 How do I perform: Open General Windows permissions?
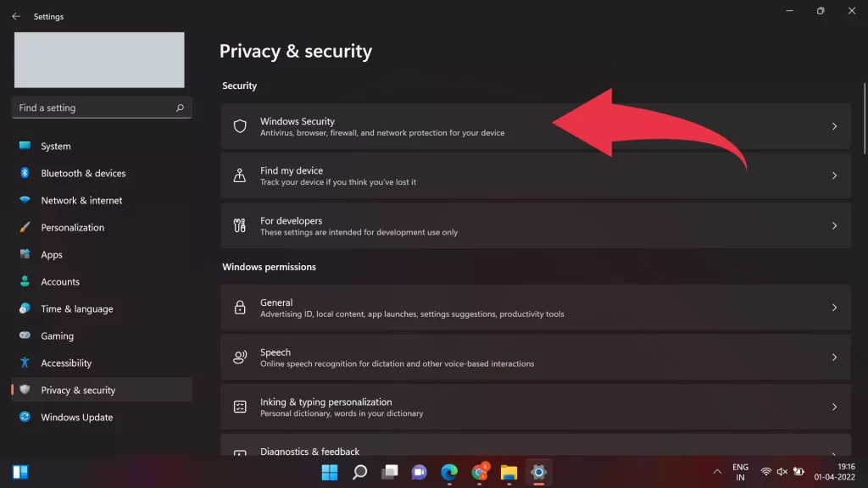[536, 307]
